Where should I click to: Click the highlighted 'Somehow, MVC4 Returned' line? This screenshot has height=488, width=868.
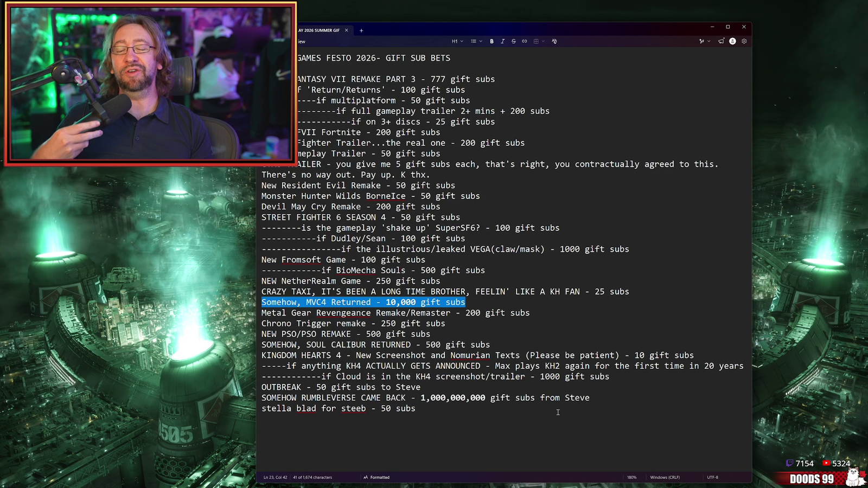click(363, 303)
